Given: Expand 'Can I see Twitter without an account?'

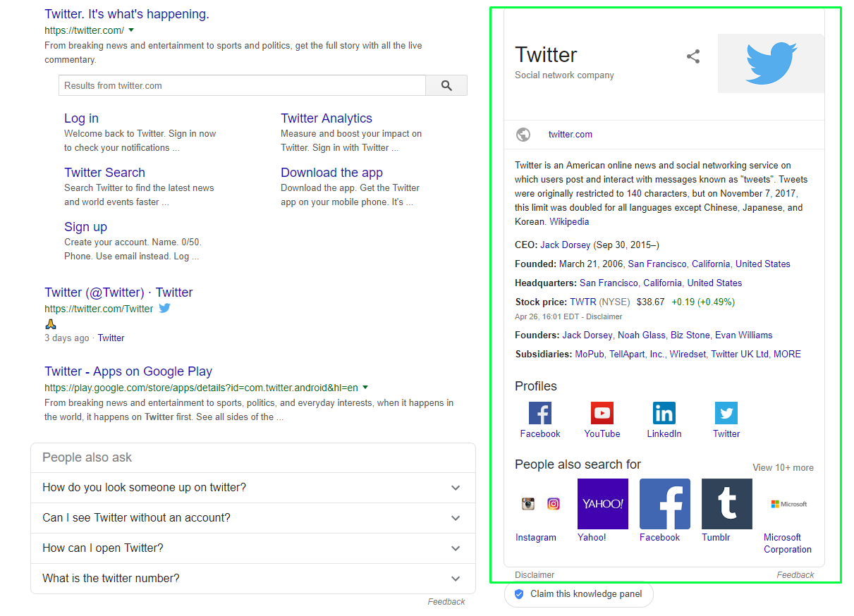Looking at the screenshot, I should (x=253, y=518).
